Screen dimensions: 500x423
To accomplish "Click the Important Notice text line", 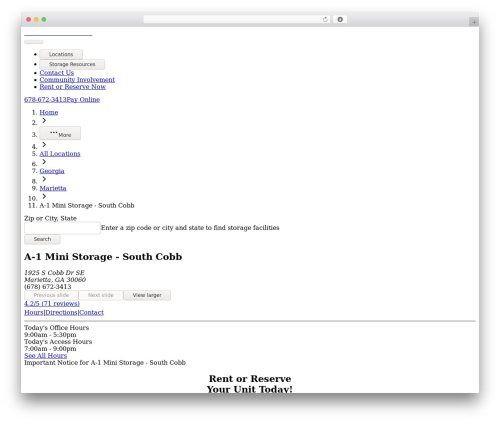I will [x=105, y=363].
